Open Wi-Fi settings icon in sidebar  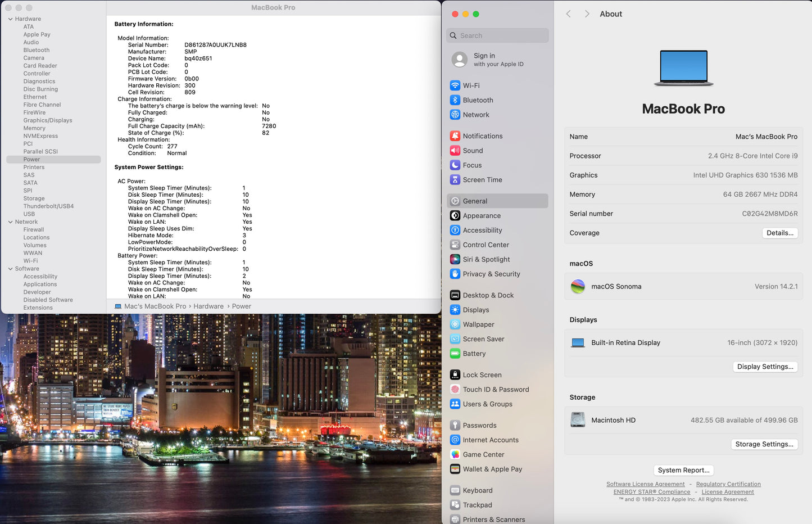pyautogui.click(x=455, y=85)
